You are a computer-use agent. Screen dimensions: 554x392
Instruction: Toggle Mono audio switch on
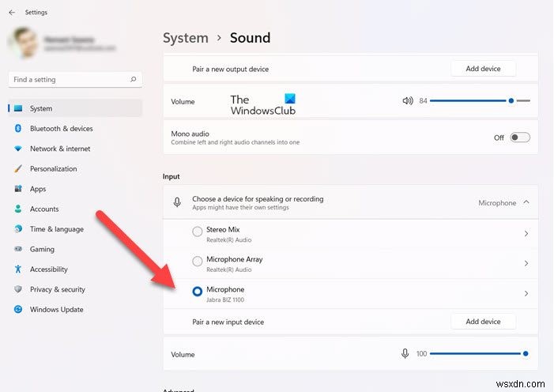(520, 138)
